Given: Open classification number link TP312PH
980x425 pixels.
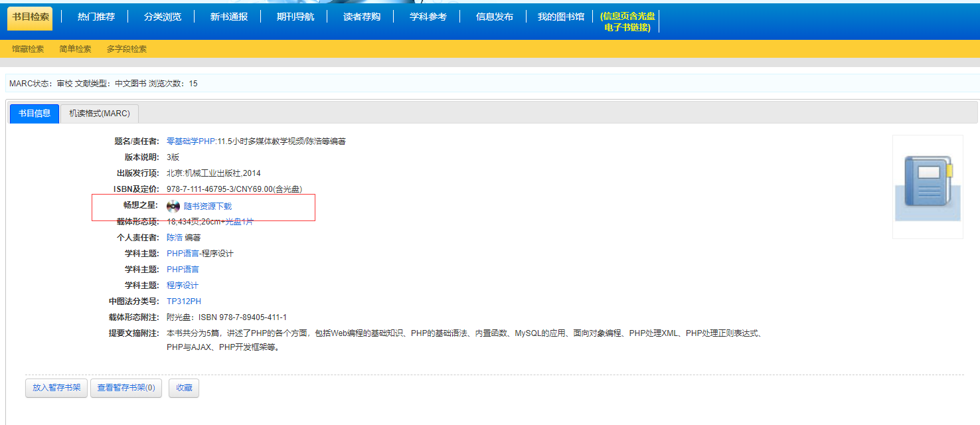Looking at the screenshot, I should (184, 301).
